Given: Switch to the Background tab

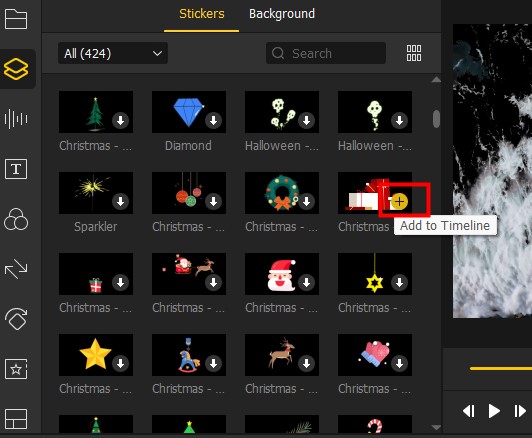Looking at the screenshot, I should [x=282, y=14].
